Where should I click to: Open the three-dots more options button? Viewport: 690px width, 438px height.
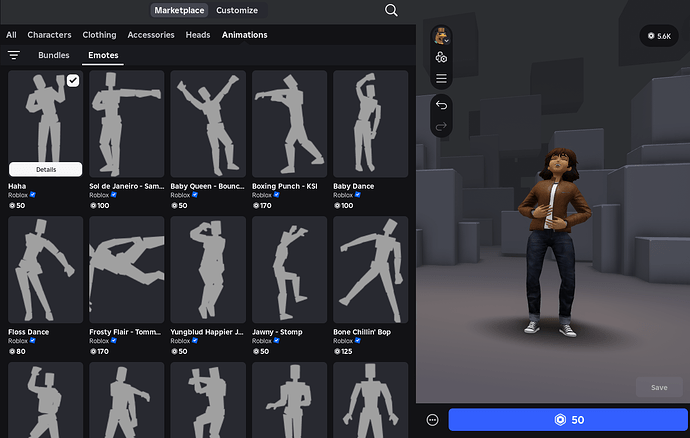pyautogui.click(x=432, y=420)
